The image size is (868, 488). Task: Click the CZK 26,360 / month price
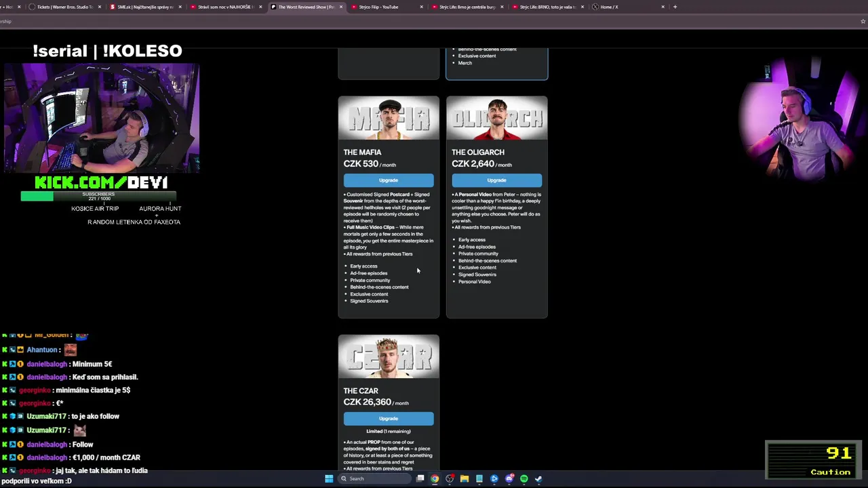pos(376,403)
